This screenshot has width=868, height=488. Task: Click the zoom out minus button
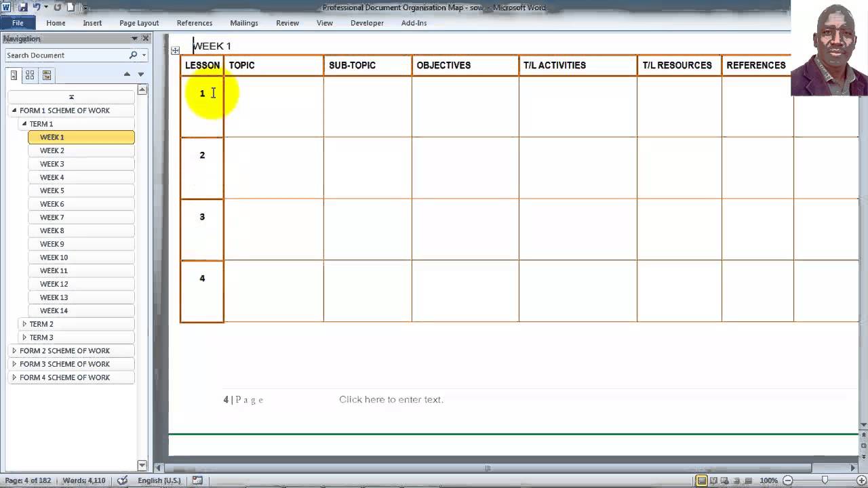[788, 481]
